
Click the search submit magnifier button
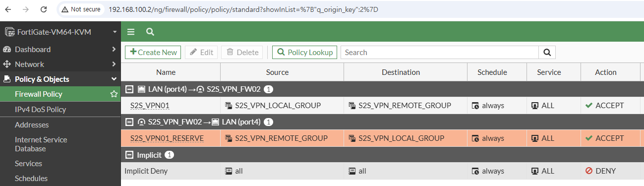547,52
